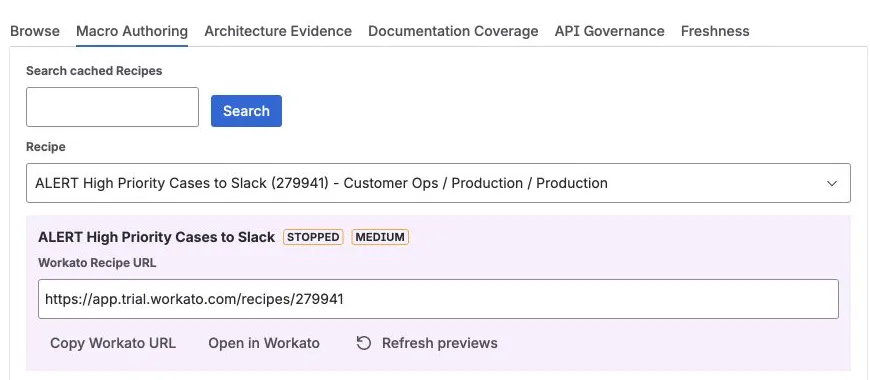Open the API Governance tab
The image size is (870, 380).
point(610,31)
